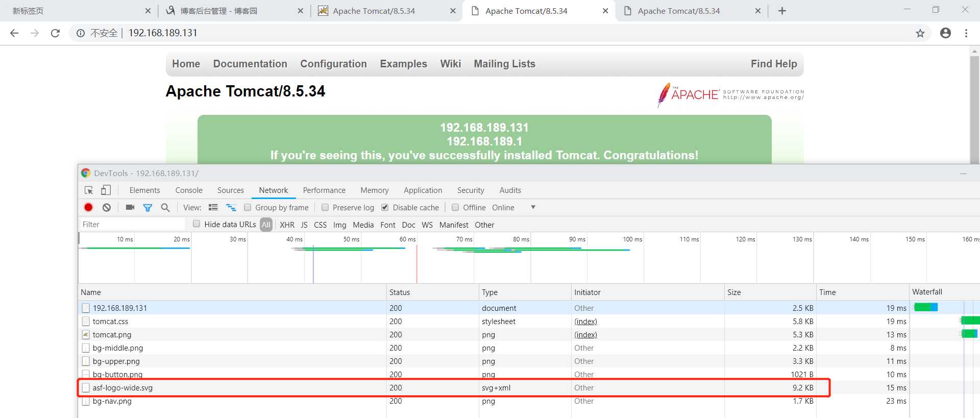
Task: Open the Mailing Lists link
Action: coord(504,64)
